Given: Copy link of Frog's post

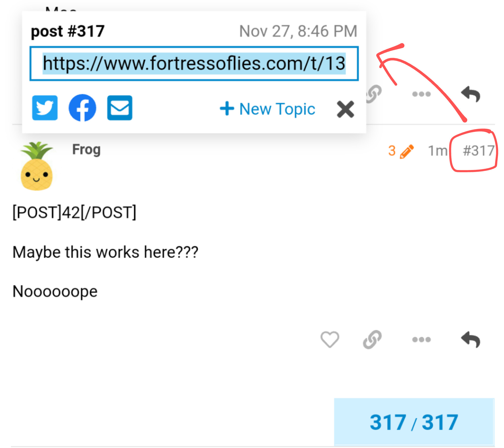Looking at the screenshot, I should (373, 340).
